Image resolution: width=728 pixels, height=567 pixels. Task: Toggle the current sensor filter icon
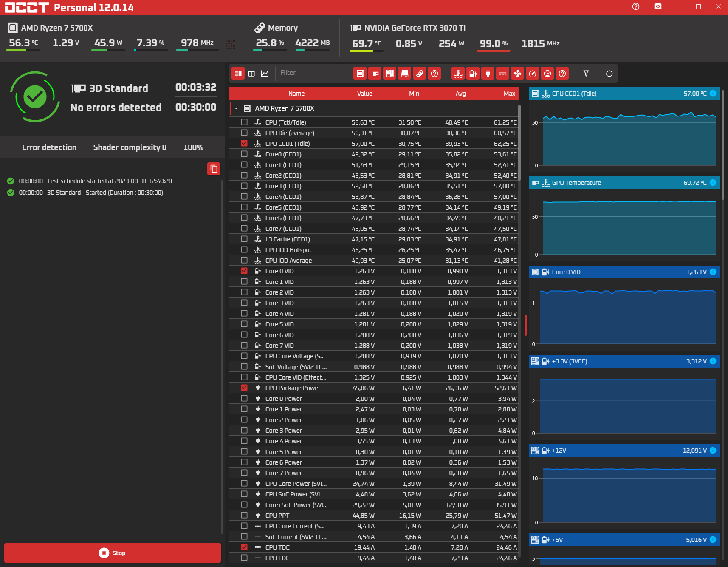pos(503,74)
